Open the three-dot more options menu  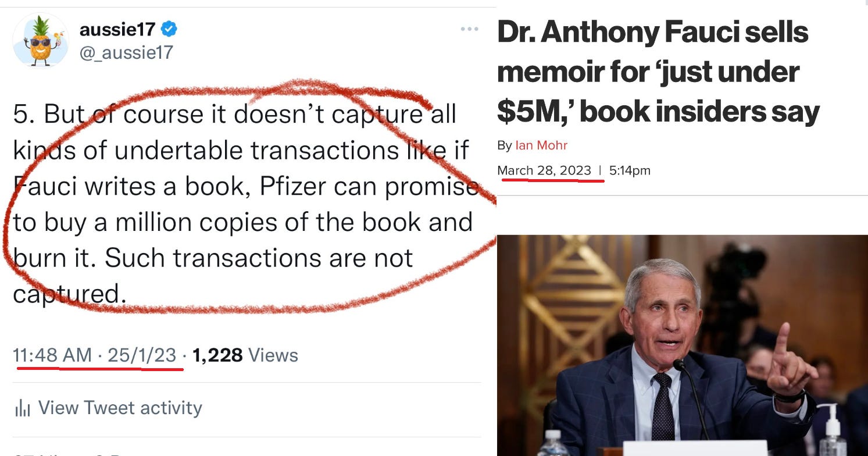[x=469, y=29]
